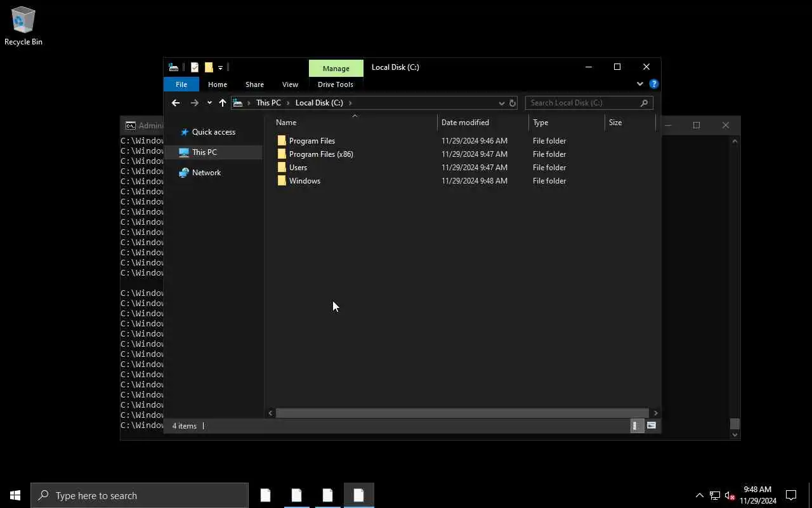Screen dimensions: 812x508
Task: Click the horizontal scrollbar right arrow
Action: pyautogui.click(x=655, y=413)
